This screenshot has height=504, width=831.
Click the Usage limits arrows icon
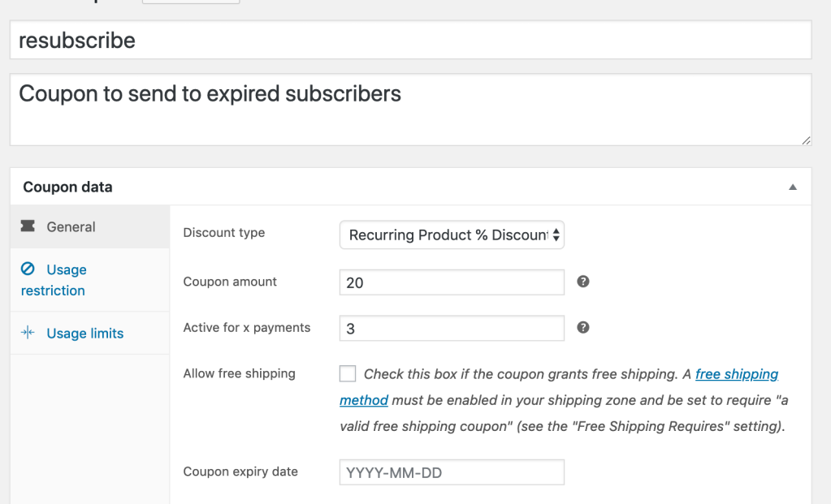point(28,333)
